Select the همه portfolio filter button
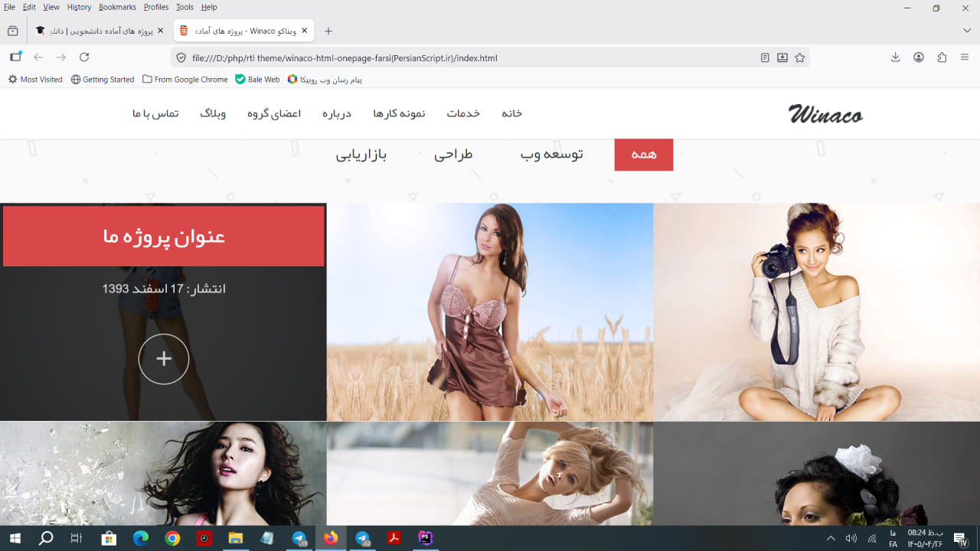 644,155
